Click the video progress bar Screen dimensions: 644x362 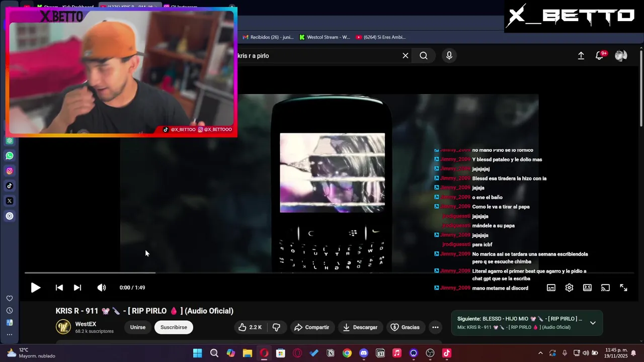pyautogui.click(x=329, y=273)
